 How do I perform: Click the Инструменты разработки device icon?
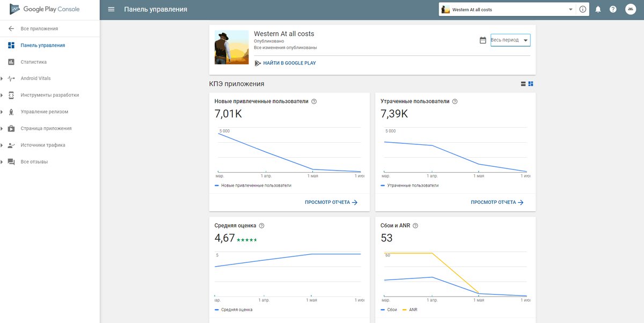11,95
